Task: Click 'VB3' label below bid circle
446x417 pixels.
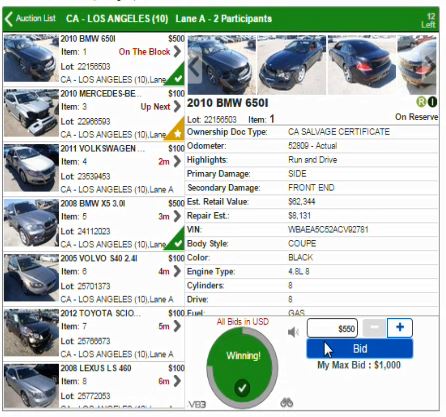Action: pyautogui.click(x=197, y=405)
